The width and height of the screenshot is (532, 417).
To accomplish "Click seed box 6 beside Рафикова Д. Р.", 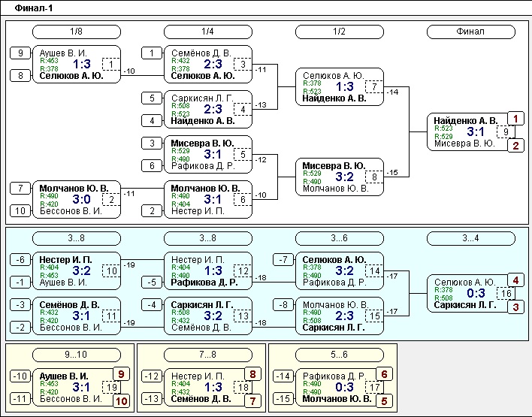I will point(152,165).
